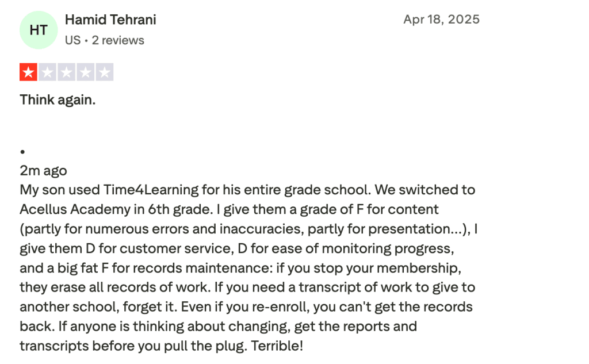Click the HT reviewer avatar circle

(39, 30)
